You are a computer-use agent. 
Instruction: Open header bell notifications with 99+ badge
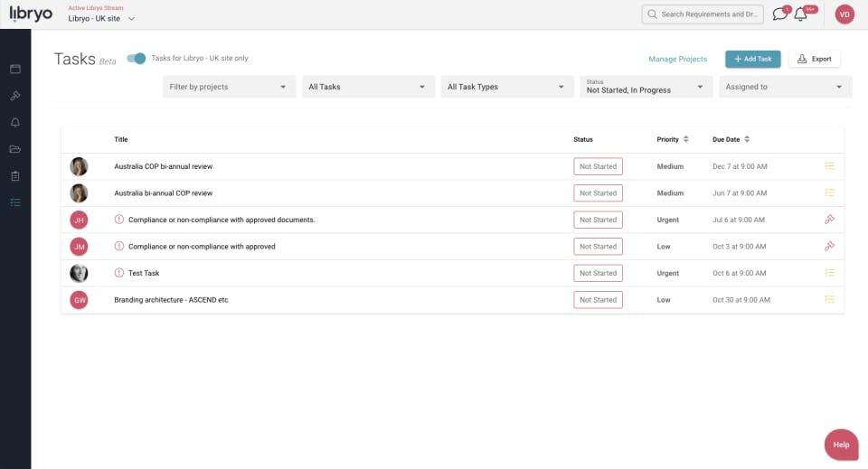[x=801, y=14]
